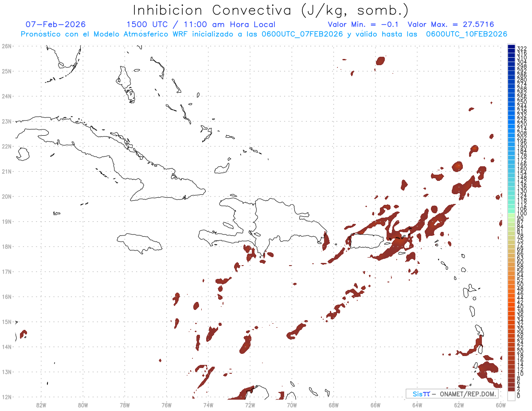
Task: Click the '23N' latitude label
Action: point(6,121)
